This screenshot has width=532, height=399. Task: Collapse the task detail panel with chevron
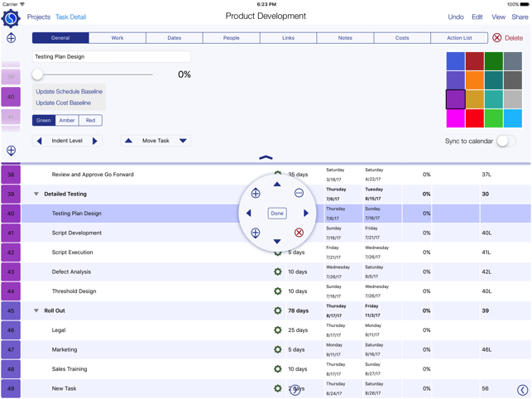pos(266,157)
